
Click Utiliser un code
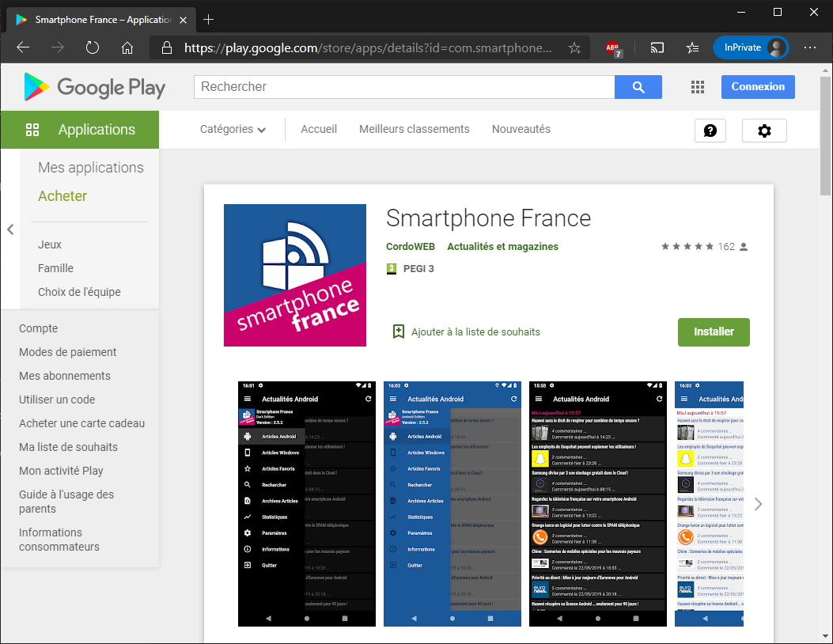tap(57, 400)
